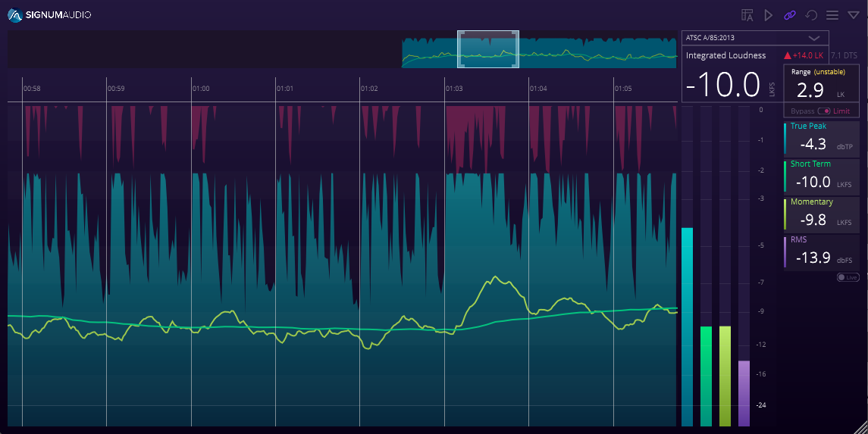Screen dimensions: 868x434
Task: Click the Signum Audio logo
Action: [49, 15]
